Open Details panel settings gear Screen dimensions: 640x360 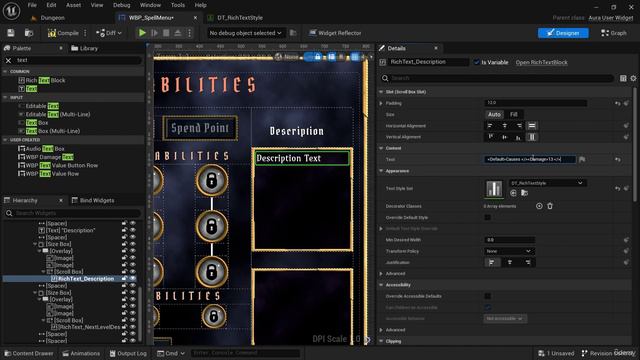[x=633, y=78]
